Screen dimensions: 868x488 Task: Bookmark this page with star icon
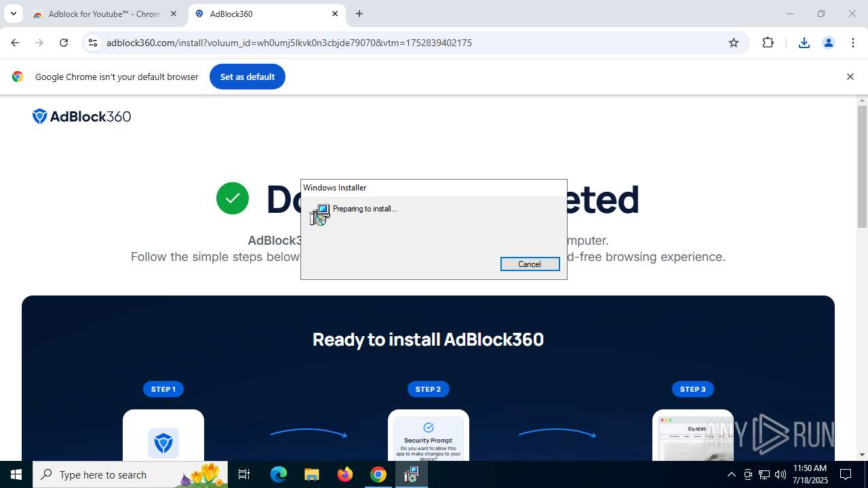(x=734, y=43)
